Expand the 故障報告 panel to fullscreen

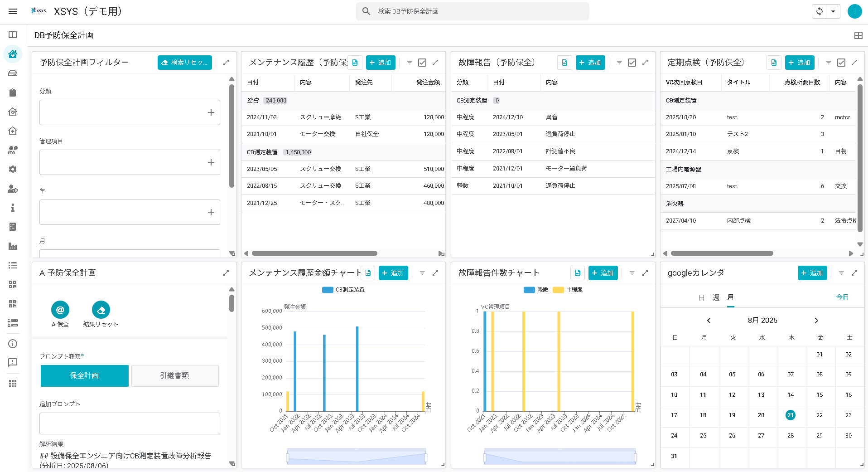(x=645, y=63)
